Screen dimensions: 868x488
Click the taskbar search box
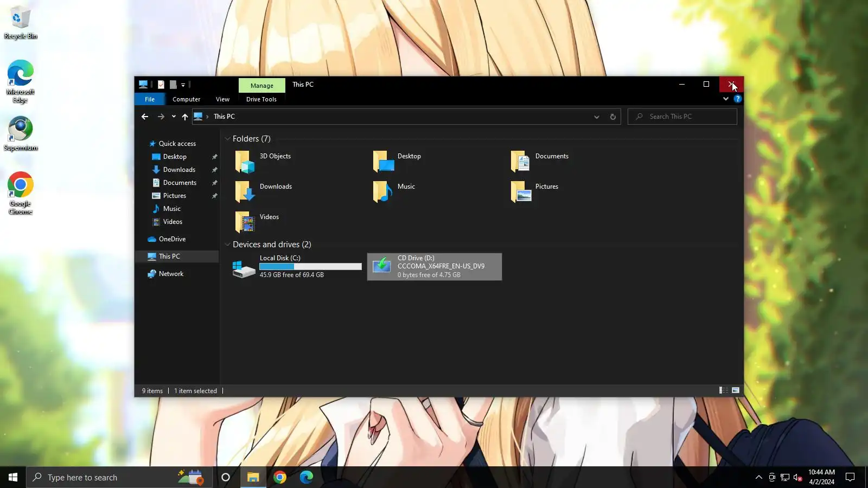(x=119, y=477)
